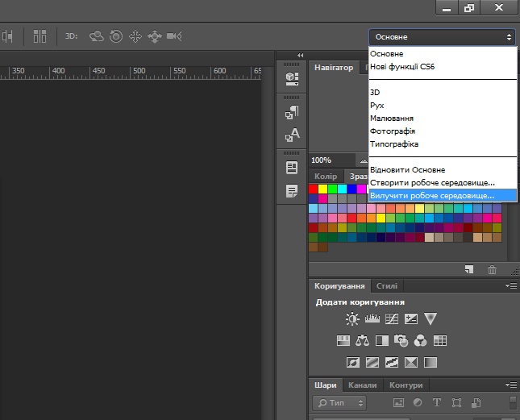Open the Шари panel options menu
Screen dimensions: 520x420
coord(511,385)
